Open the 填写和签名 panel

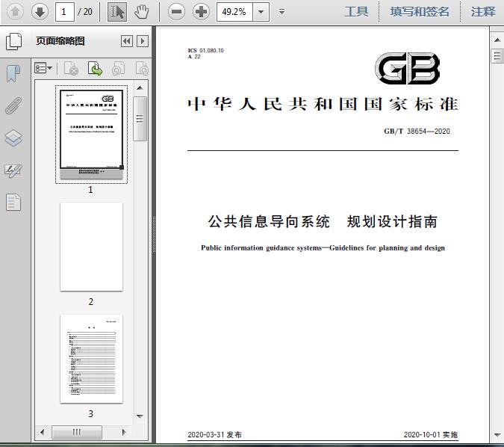[x=420, y=12]
